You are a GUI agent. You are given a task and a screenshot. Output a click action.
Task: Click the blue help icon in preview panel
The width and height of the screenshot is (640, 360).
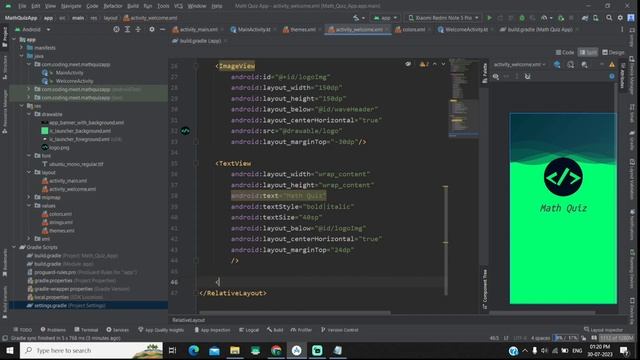click(612, 76)
